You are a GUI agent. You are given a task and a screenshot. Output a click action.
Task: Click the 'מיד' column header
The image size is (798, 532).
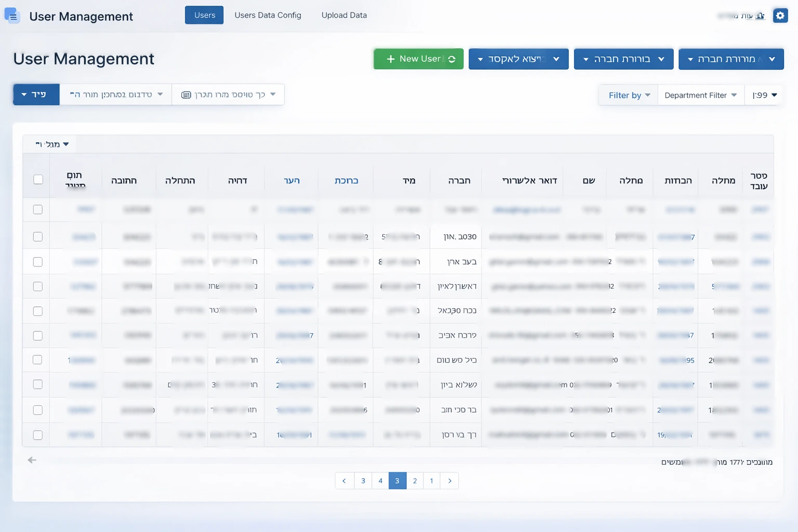409,180
